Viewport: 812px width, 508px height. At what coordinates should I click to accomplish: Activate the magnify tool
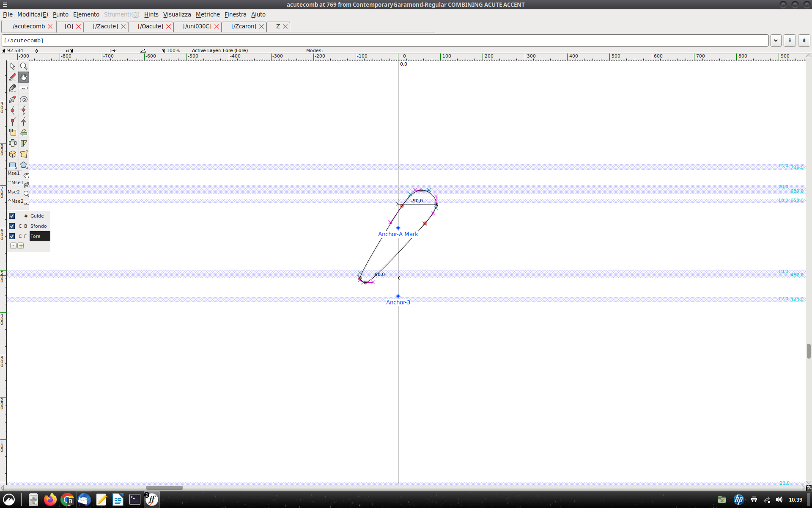point(23,66)
